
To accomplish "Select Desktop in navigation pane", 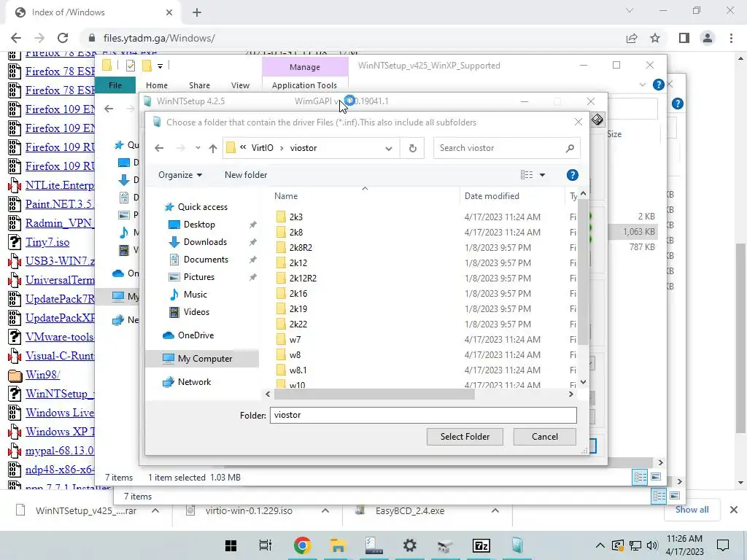I will click(199, 225).
